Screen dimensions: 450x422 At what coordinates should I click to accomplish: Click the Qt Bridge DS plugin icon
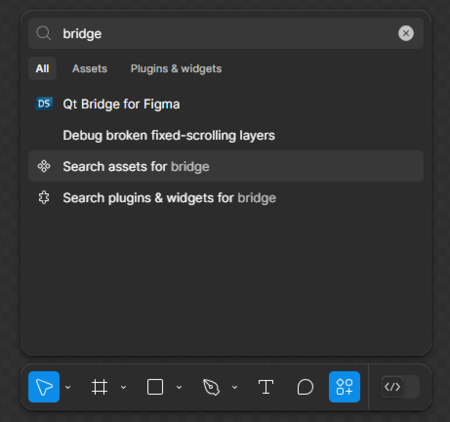(x=44, y=104)
